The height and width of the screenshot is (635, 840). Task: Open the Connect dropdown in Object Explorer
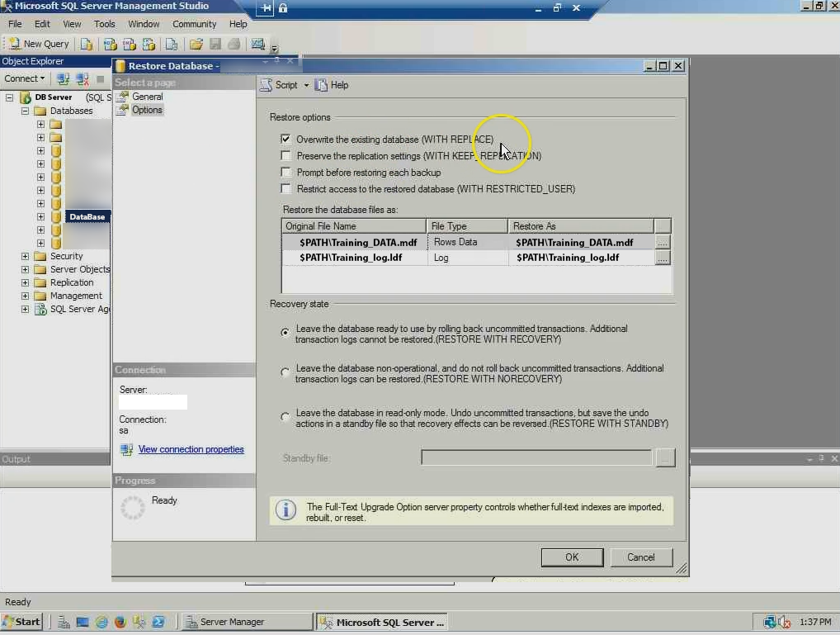coord(25,78)
